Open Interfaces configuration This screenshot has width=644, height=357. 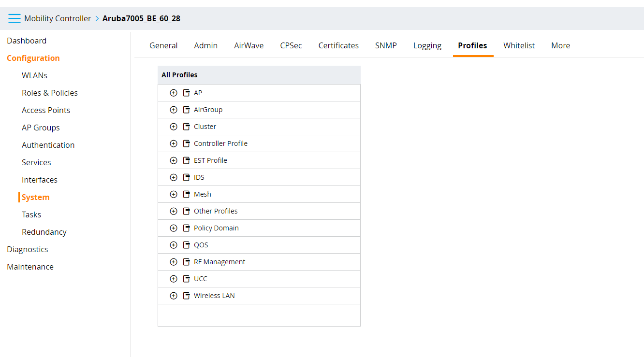click(40, 180)
